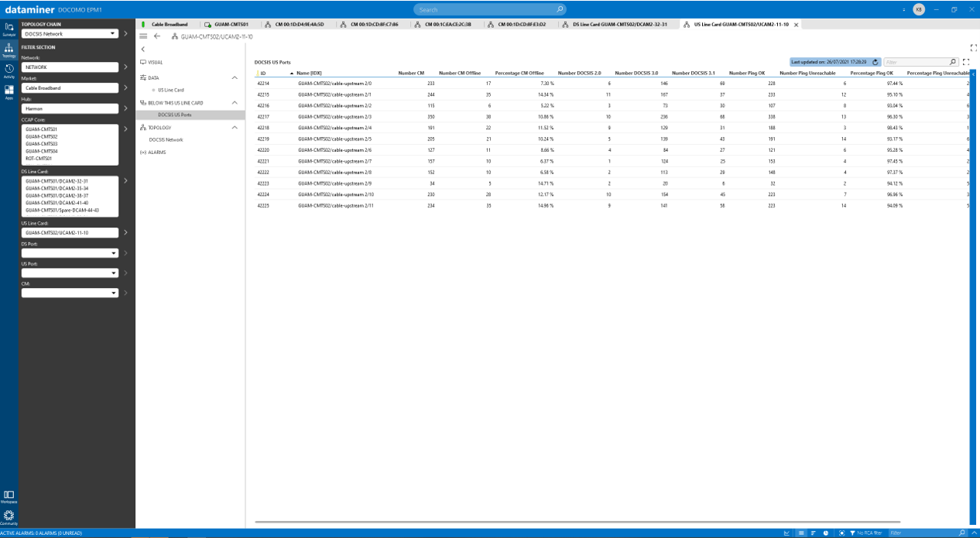Click the focus target icon in footer
This screenshot has width=980, height=538.
(842, 533)
